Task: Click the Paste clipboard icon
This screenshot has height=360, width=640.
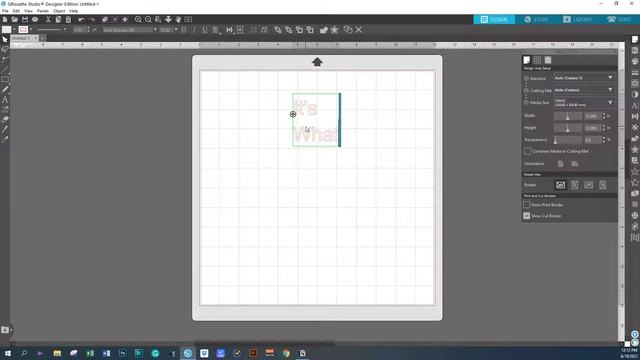Action: [x=68, y=20]
